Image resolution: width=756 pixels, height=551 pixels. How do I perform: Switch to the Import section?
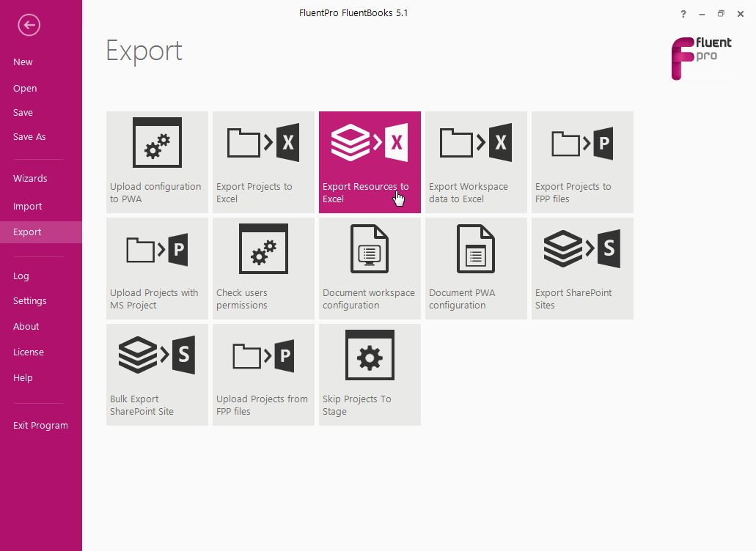point(27,206)
